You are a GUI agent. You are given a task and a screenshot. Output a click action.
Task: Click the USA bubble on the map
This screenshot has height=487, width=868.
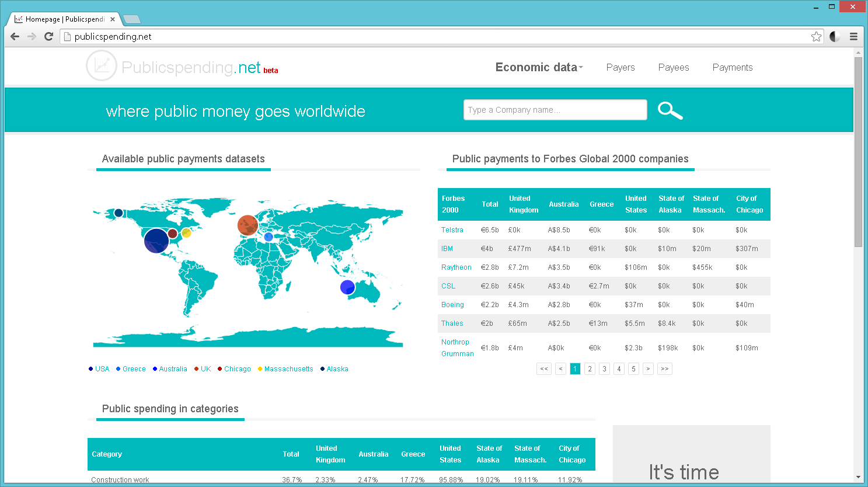156,241
